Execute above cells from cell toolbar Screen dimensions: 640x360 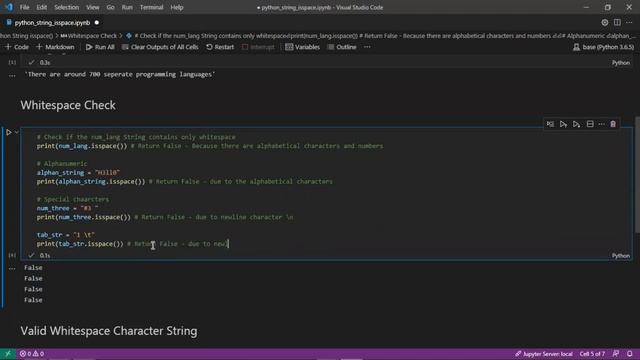coord(563,124)
